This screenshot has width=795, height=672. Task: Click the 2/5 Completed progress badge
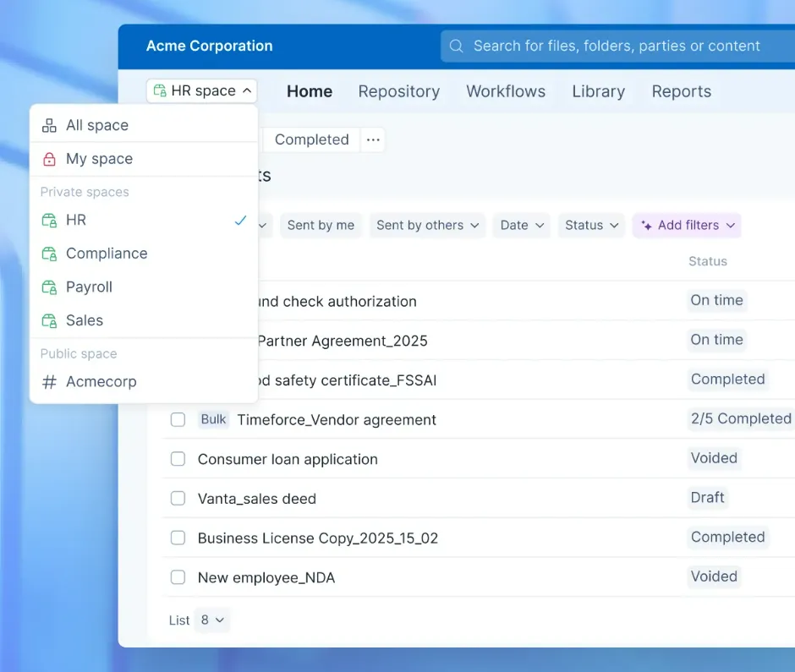[x=740, y=418]
